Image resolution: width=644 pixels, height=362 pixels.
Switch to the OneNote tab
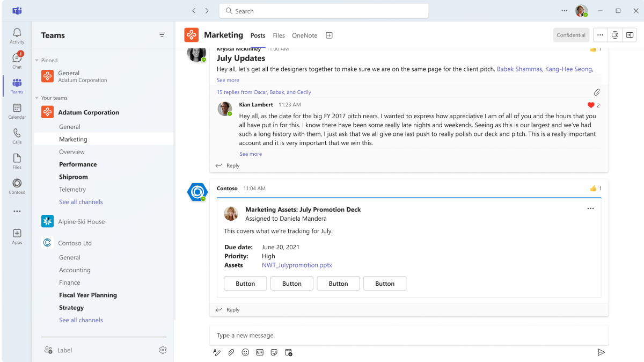coord(305,35)
